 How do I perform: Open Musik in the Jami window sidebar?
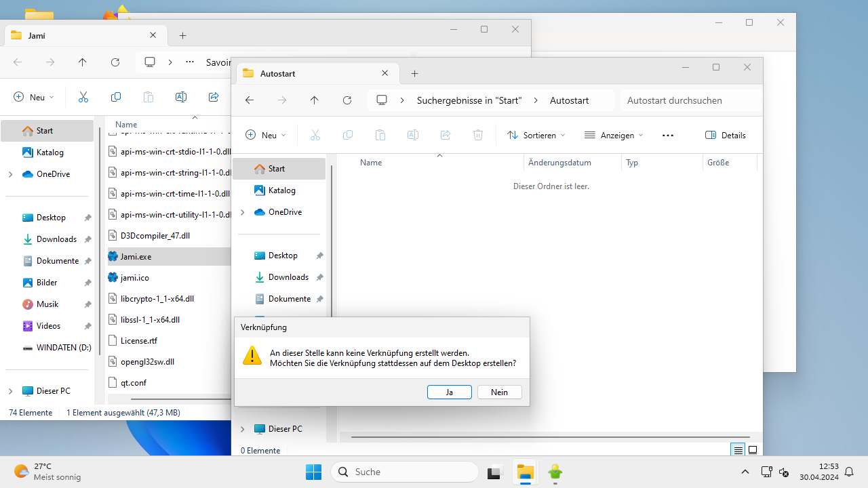(47, 304)
